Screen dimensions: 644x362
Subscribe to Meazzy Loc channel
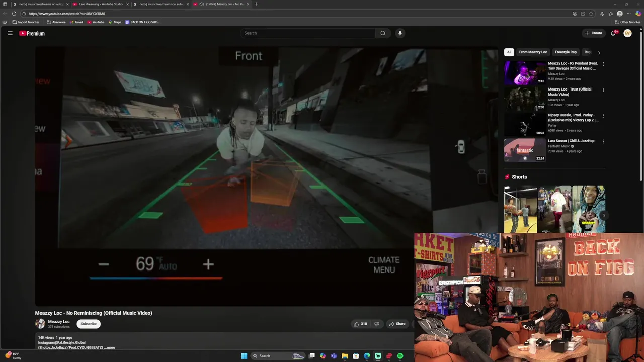pos(89,324)
